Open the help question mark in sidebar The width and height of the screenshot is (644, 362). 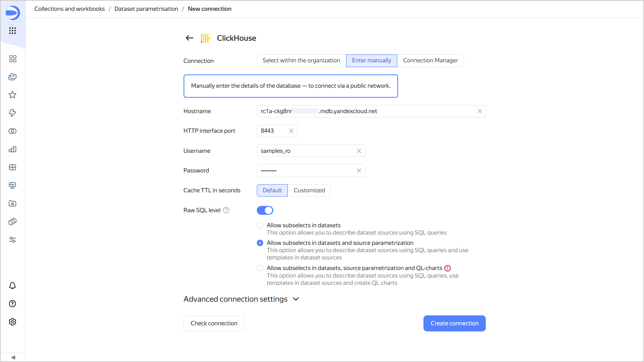click(13, 304)
